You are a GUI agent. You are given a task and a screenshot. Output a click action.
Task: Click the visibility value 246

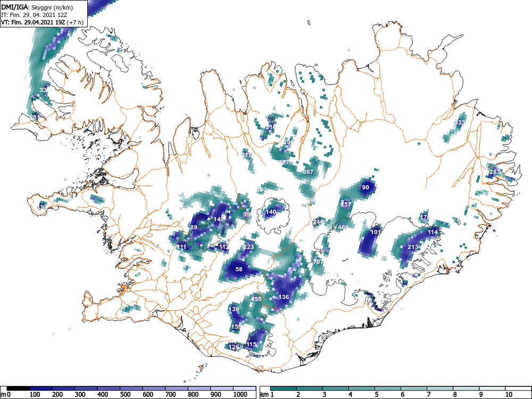(318, 222)
